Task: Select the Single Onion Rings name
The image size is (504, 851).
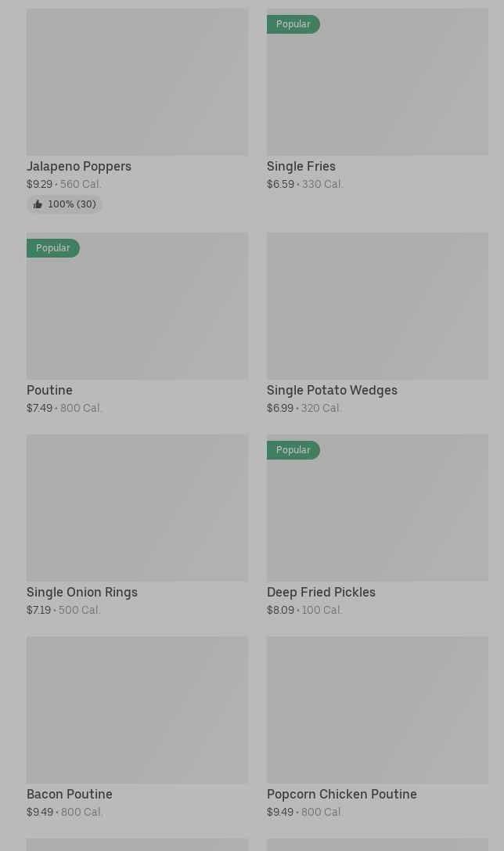Action: point(82,592)
